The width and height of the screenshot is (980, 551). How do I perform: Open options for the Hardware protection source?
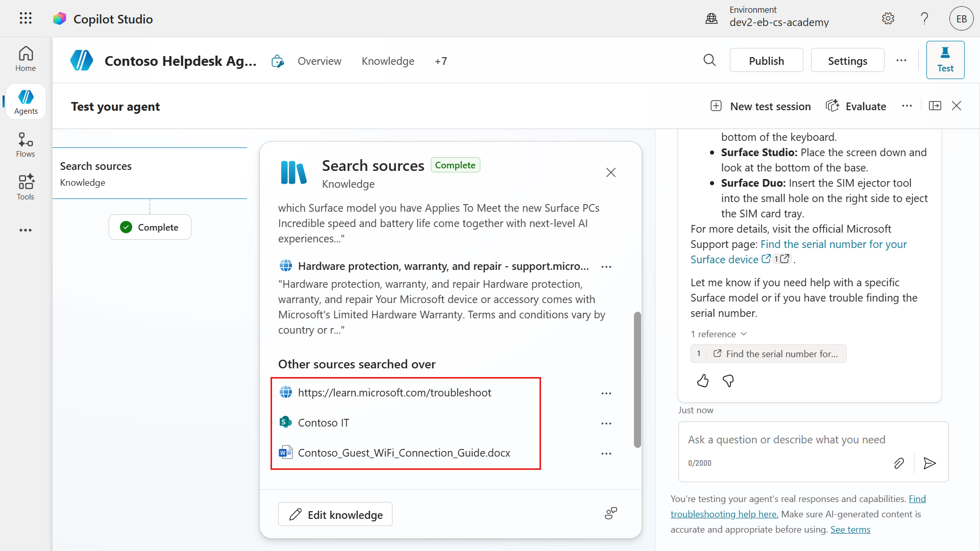pos(606,266)
